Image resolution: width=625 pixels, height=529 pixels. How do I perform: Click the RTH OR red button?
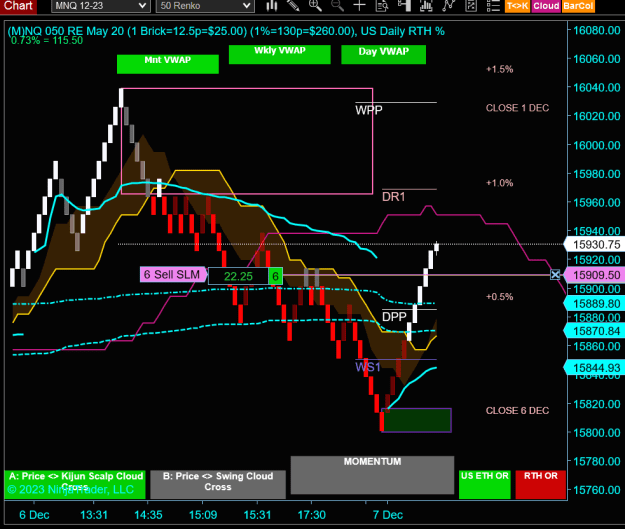click(540, 484)
